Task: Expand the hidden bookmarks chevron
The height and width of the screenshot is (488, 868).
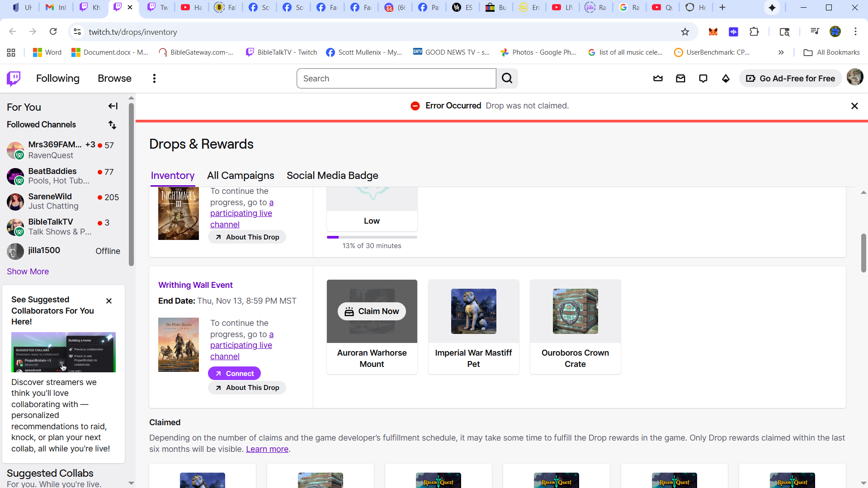Action: (x=781, y=52)
